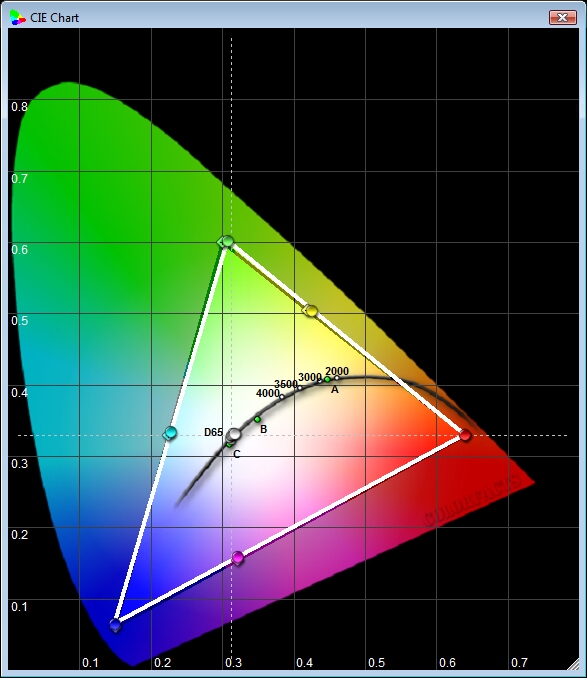Click the 4000K marker on blackbody curve
Image resolution: width=587 pixels, height=678 pixels.
pos(282,397)
